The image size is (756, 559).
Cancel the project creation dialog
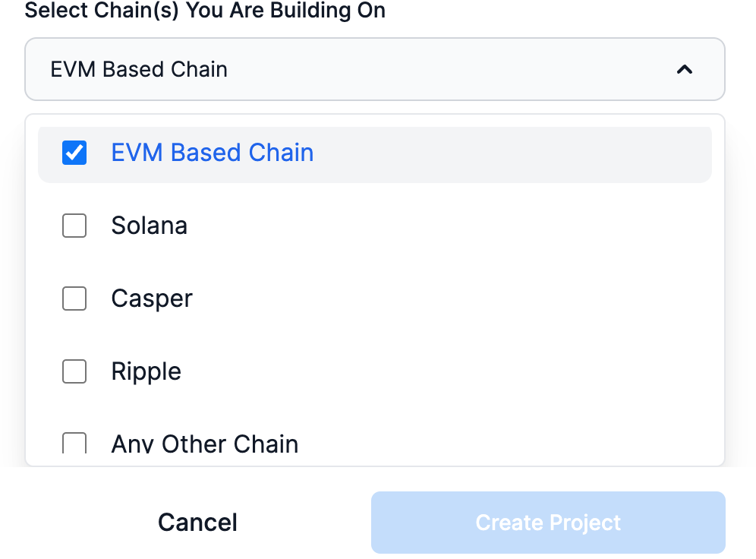pos(197,523)
